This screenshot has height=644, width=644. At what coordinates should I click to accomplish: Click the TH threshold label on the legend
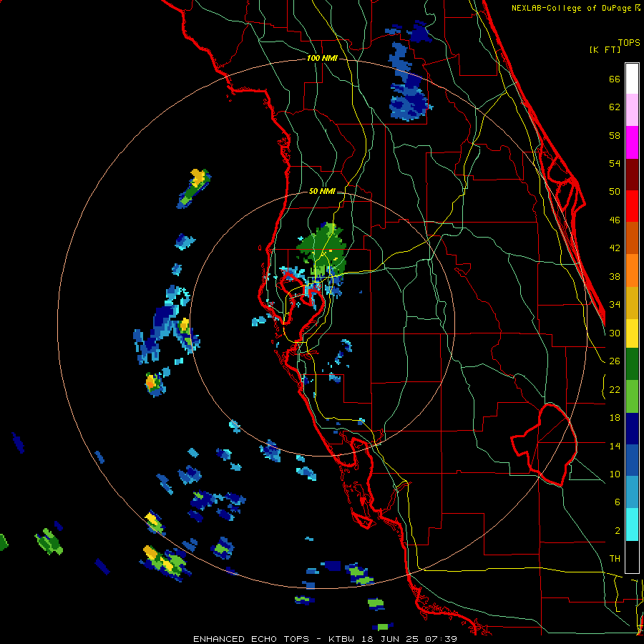pos(615,559)
